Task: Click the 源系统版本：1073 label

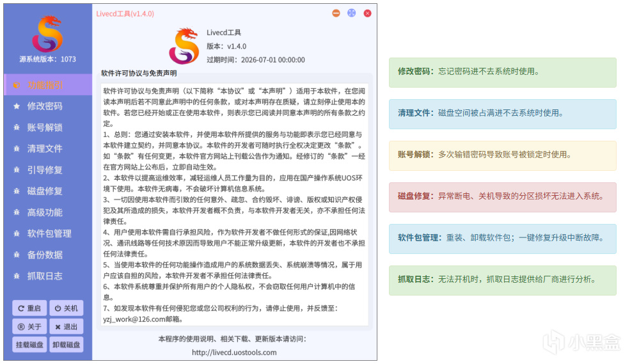Action: [48, 59]
